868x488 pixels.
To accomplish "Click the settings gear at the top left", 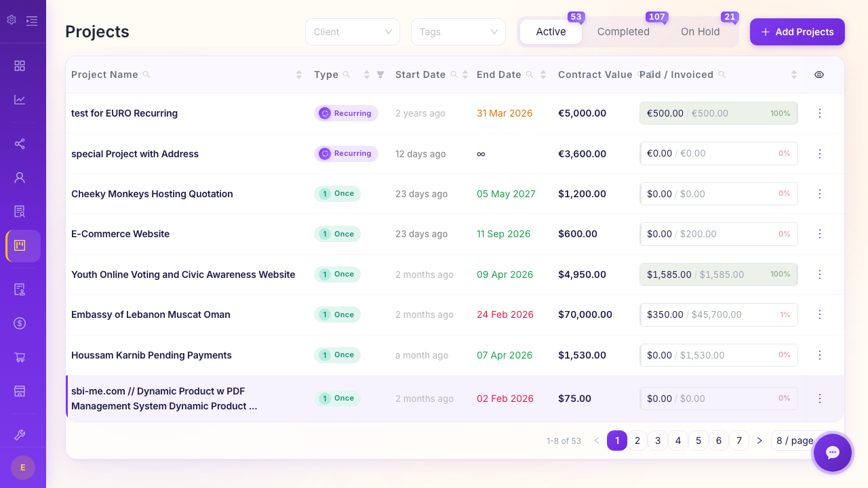I will 11,20.
